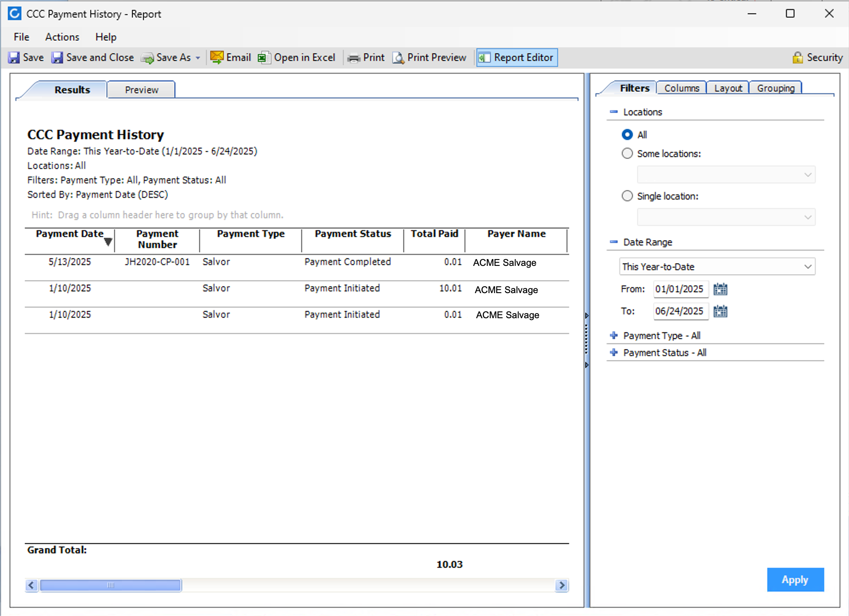This screenshot has width=849, height=616.
Task: Toggle the Report Editor panel icon
Action: (x=484, y=57)
